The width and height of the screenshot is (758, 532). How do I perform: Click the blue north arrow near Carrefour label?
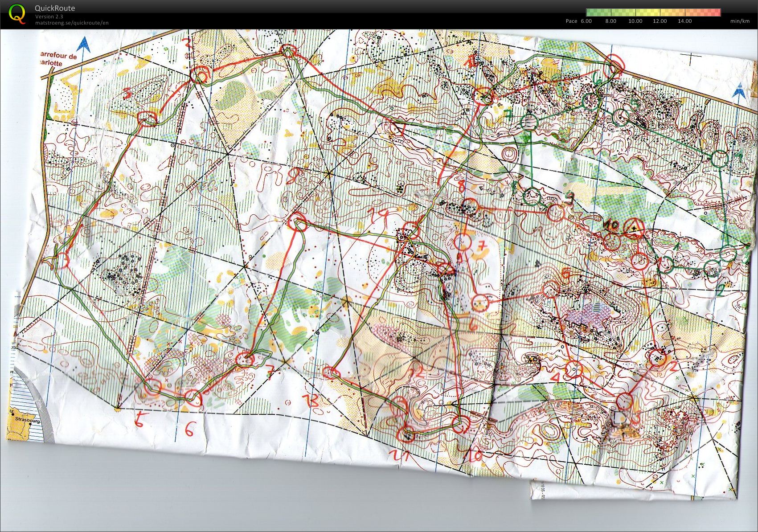(83, 45)
